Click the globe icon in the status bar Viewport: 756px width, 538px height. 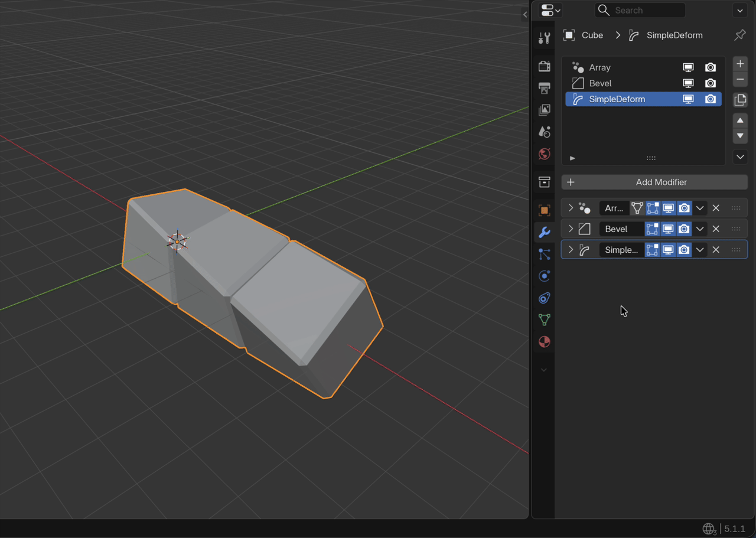[709, 529]
